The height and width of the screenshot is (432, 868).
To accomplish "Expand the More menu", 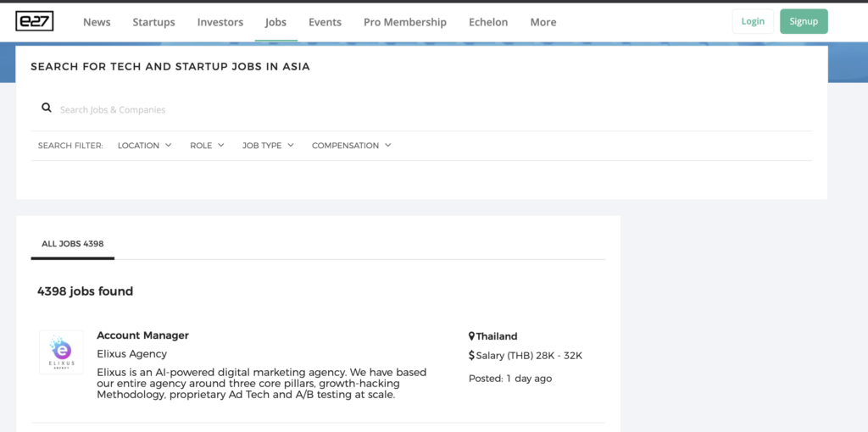I will point(543,22).
